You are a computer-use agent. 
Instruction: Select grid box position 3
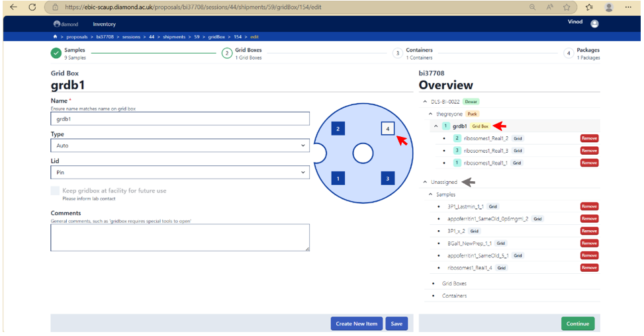(x=388, y=179)
